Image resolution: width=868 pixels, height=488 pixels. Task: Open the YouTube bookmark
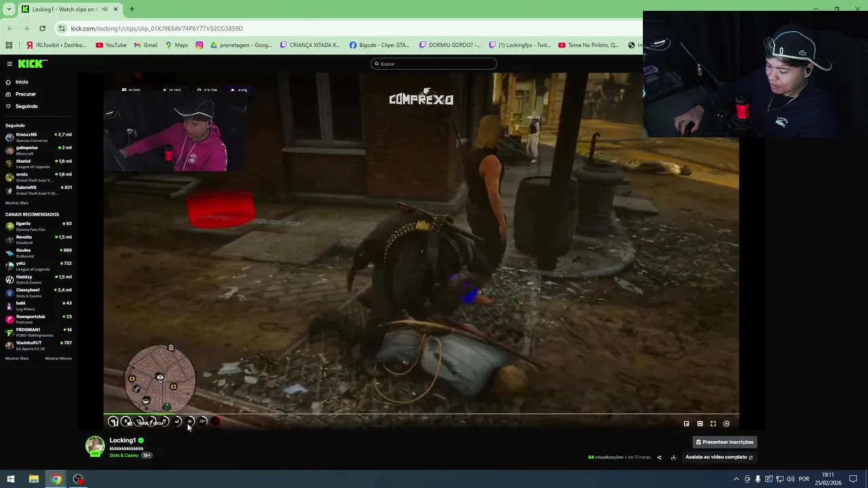tap(111, 45)
